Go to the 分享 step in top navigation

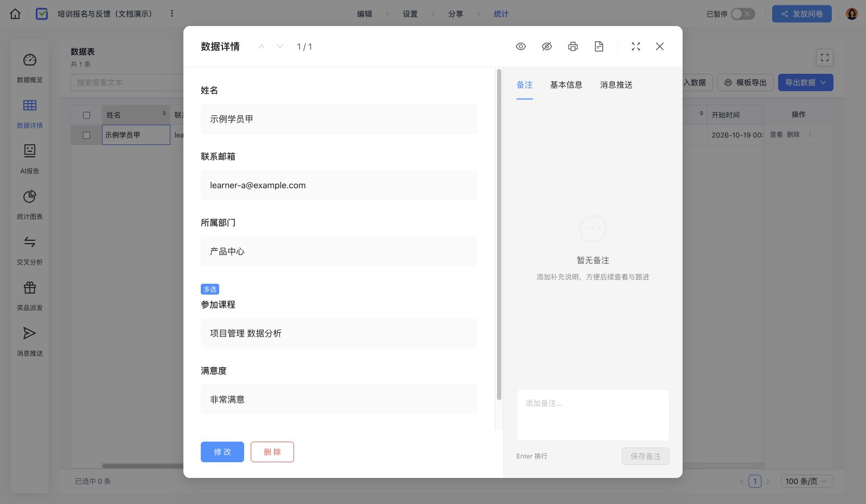point(456,14)
